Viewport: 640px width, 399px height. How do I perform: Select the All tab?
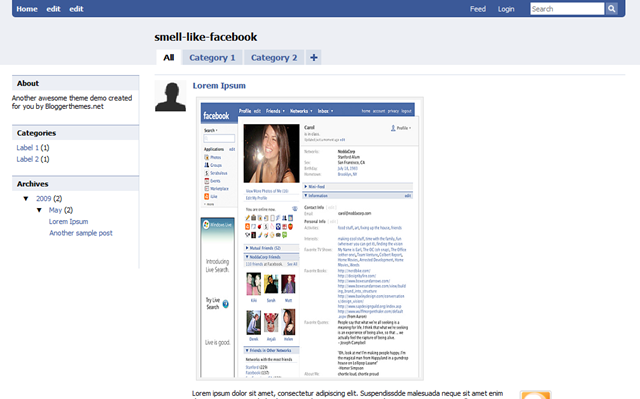pyautogui.click(x=169, y=58)
